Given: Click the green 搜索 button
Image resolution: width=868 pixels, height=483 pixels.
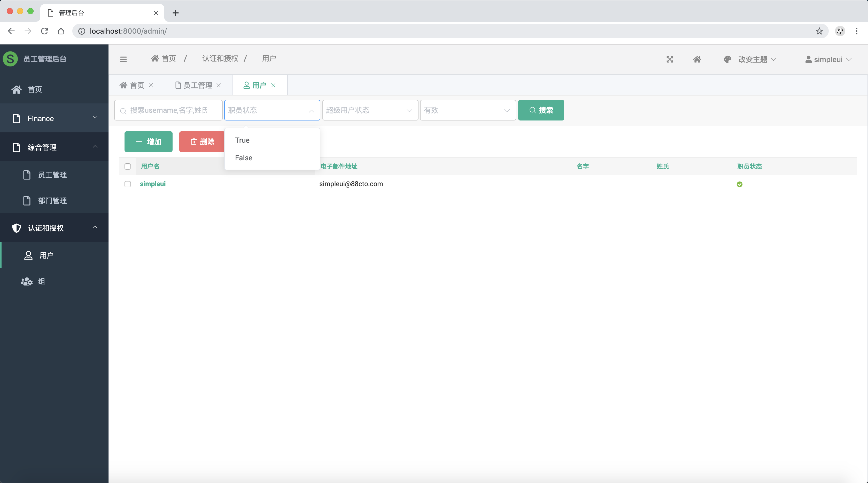Looking at the screenshot, I should [540, 110].
